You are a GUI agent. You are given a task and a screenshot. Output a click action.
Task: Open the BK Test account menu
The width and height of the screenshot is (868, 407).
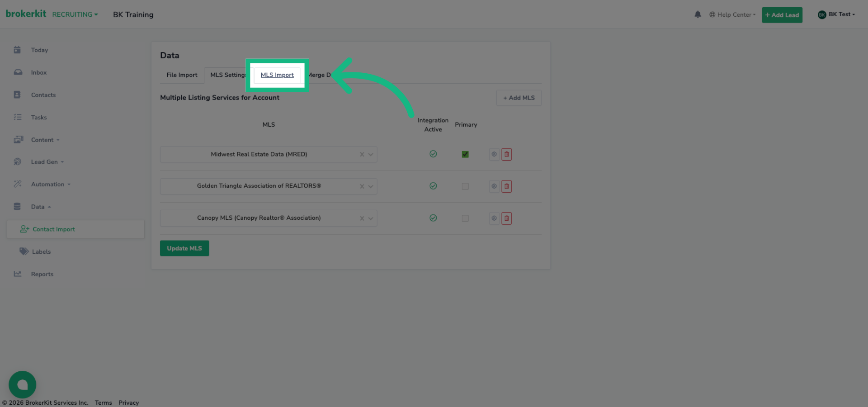pyautogui.click(x=837, y=14)
